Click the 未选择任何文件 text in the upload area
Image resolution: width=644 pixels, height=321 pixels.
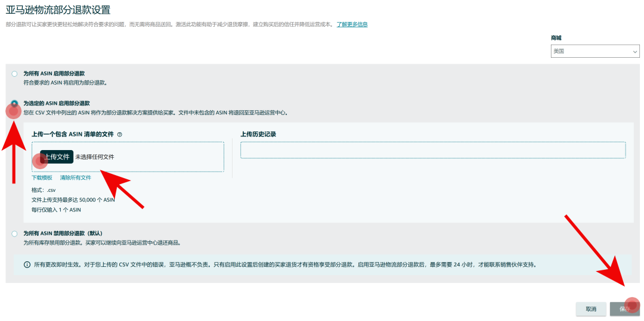94,157
